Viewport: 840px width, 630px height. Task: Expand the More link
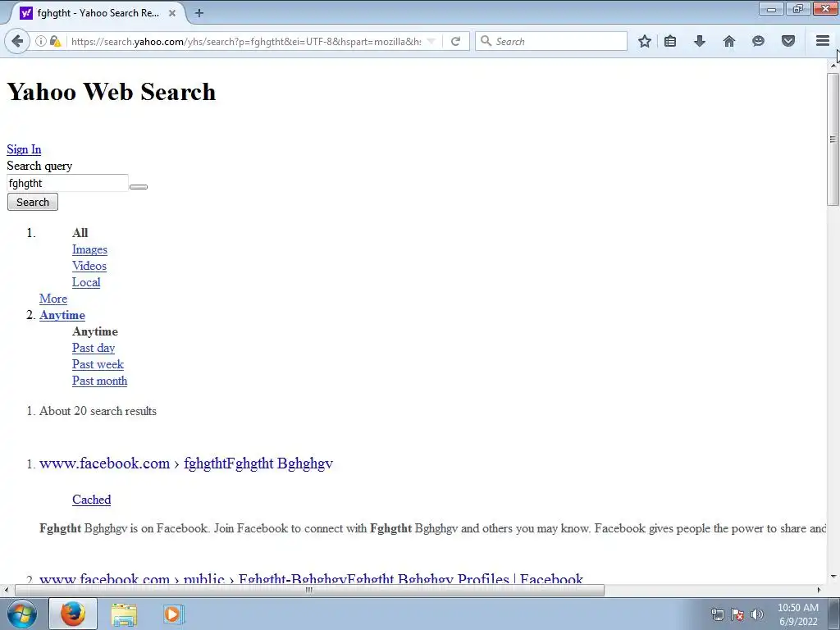tap(53, 299)
